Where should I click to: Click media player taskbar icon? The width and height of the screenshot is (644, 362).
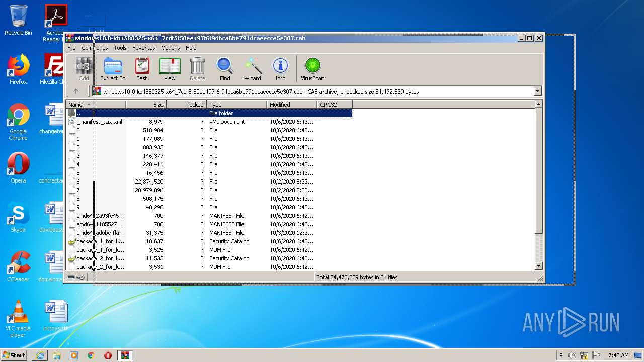tap(74, 355)
